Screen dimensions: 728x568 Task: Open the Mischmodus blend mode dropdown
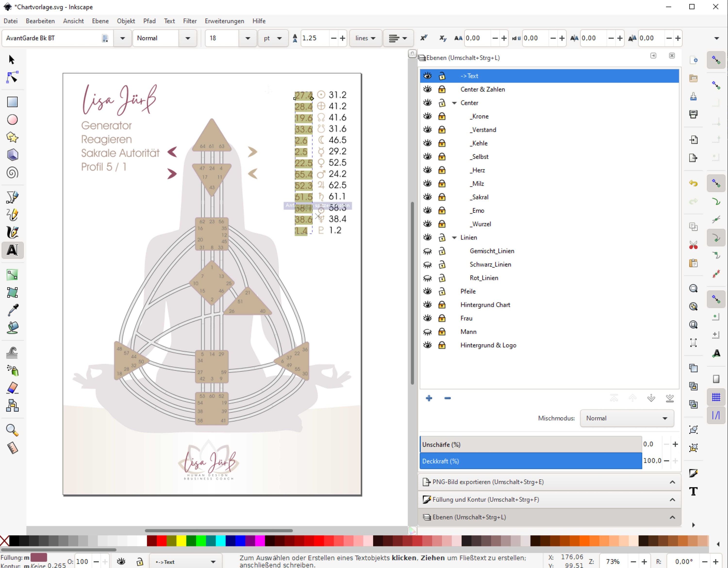(627, 418)
